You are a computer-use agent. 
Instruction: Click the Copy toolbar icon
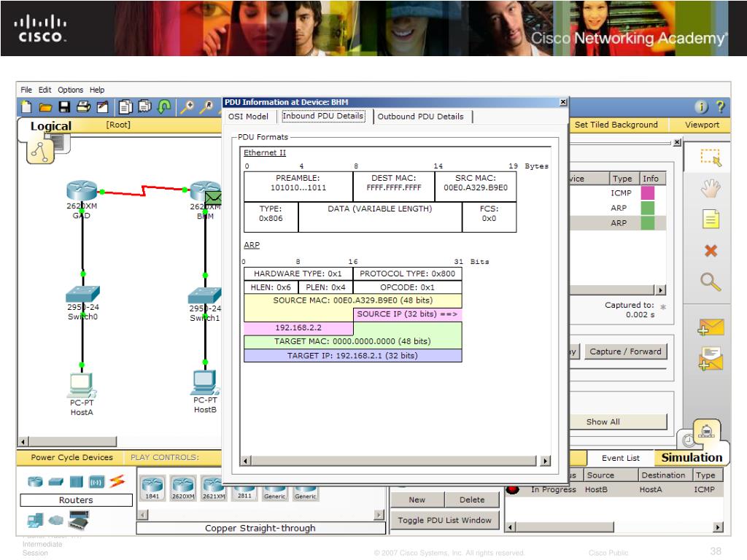(x=125, y=107)
